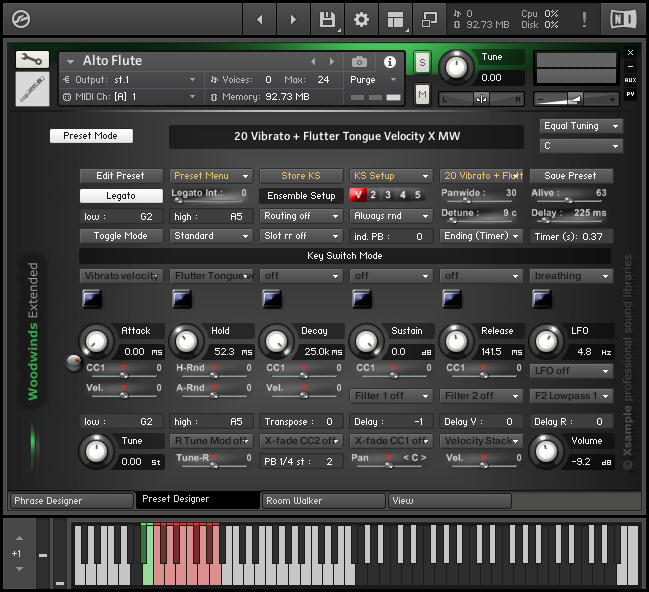Go to the next preset arrow in top toolbar
Image resolution: width=649 pixels, height=592 pixels.
click(293, 19)
